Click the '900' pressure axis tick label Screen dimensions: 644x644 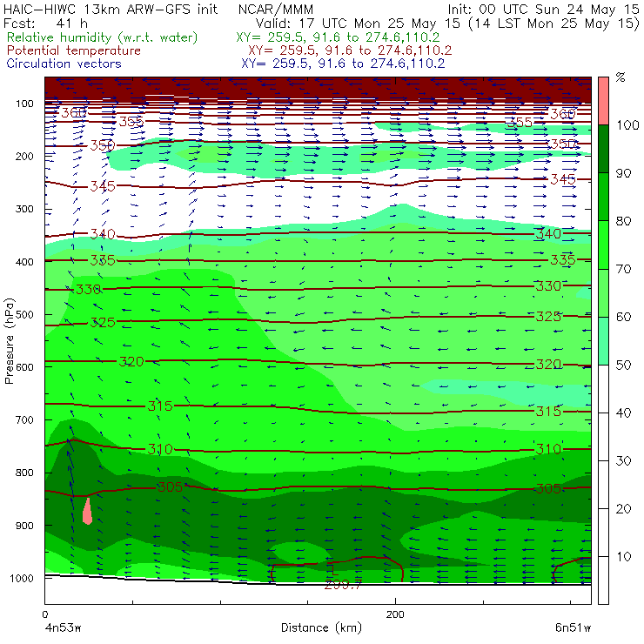(x=24, y=526)
